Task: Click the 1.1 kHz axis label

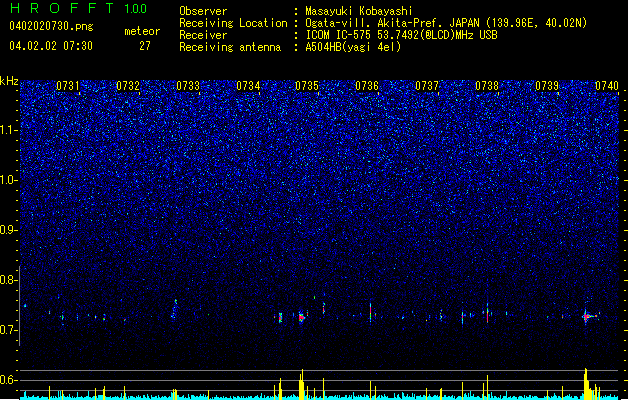Action: click(9, 130)
